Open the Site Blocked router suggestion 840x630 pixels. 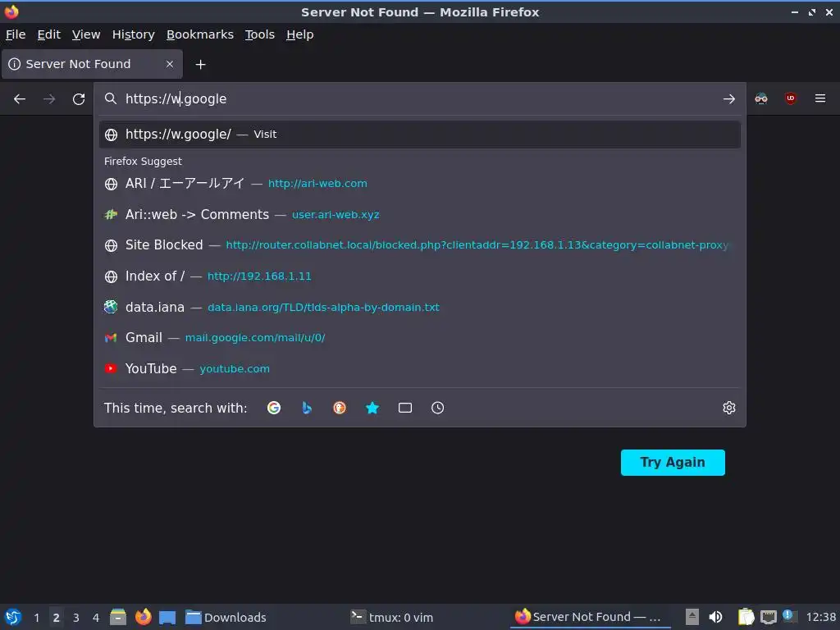coord(419,245)
